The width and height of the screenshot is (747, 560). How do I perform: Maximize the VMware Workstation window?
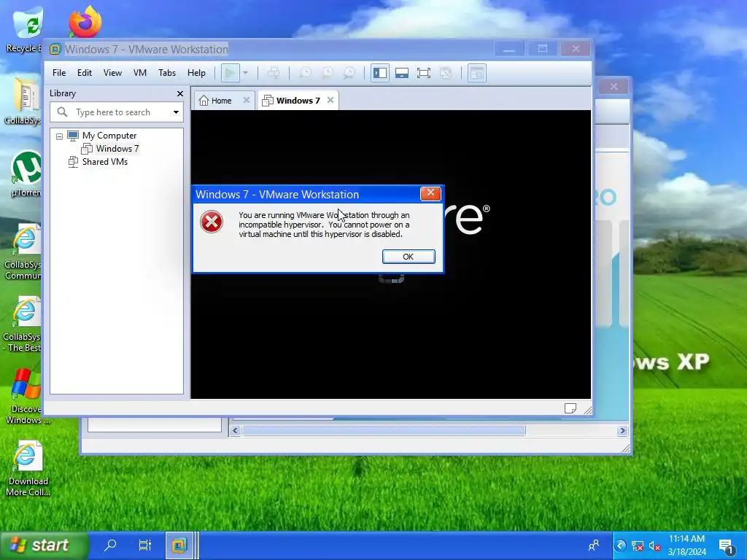(543, 49)
